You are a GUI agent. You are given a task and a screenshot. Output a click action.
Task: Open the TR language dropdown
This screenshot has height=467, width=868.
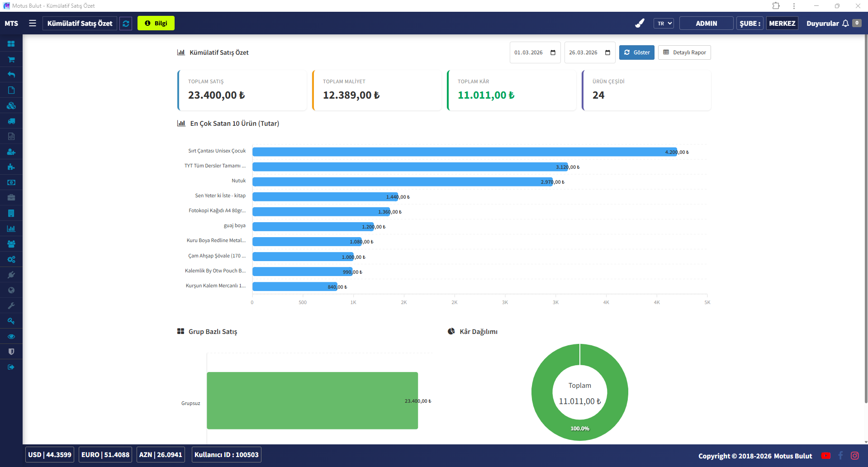point(664,23)
